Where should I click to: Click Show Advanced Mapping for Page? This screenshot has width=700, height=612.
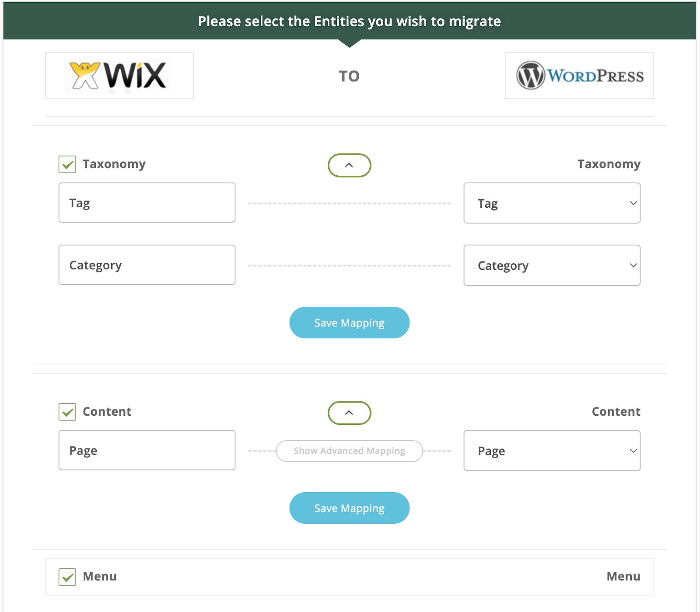click(x=349, y=451)
